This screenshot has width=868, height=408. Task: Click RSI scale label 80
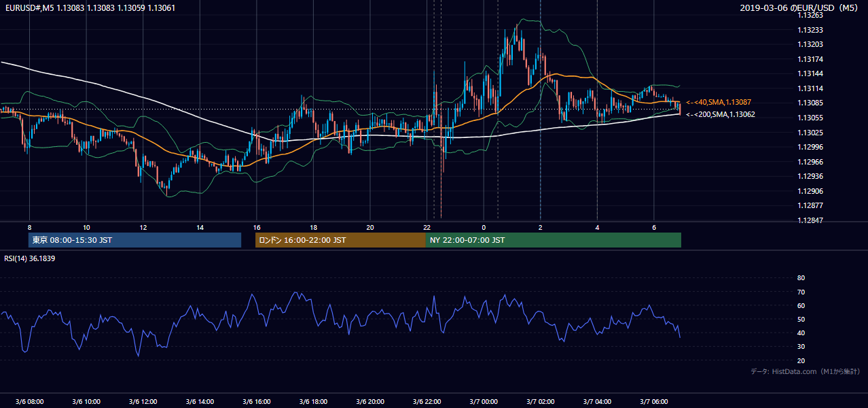(x=801, y=278)
